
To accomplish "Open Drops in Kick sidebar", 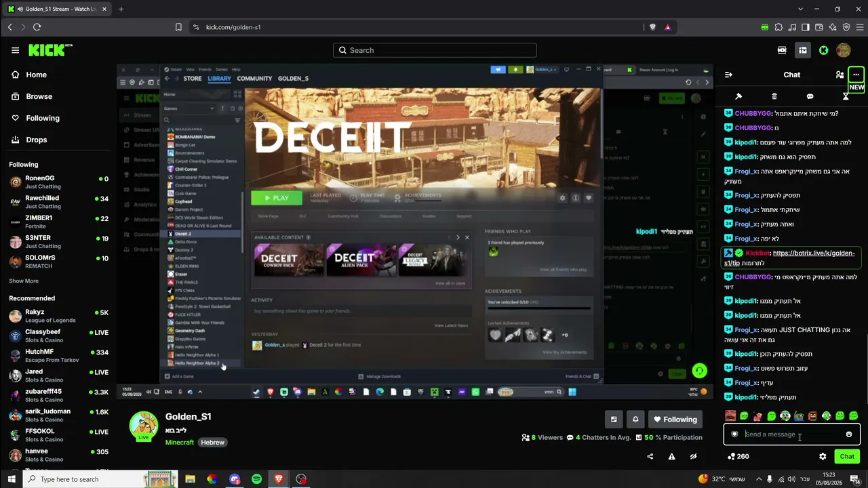I will point(36,140).
